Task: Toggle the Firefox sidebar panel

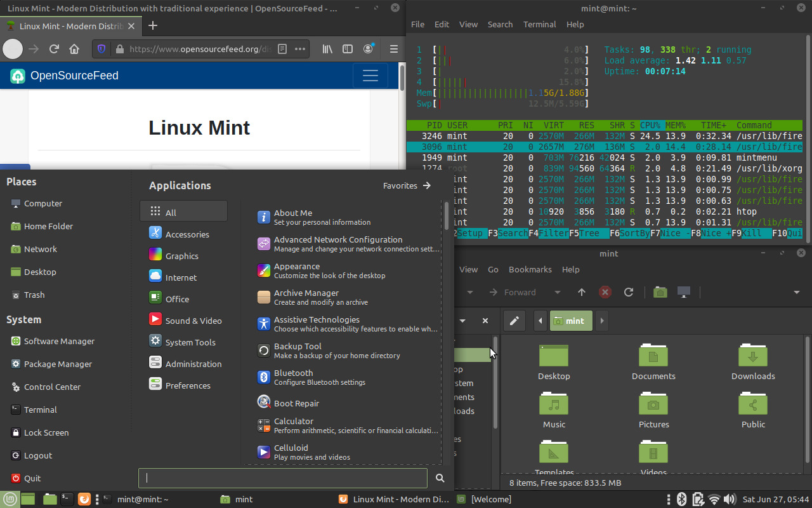Action: tap(347, 49)
